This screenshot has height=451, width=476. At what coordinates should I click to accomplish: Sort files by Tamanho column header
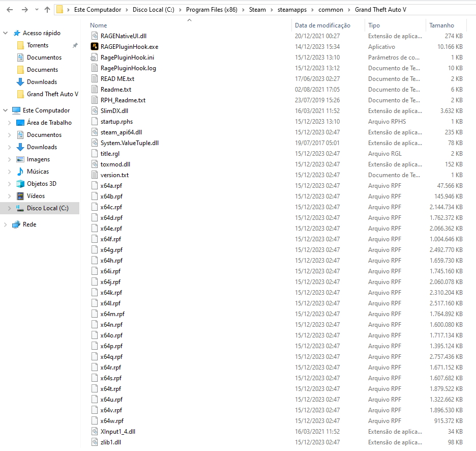[x=441, y=25]
